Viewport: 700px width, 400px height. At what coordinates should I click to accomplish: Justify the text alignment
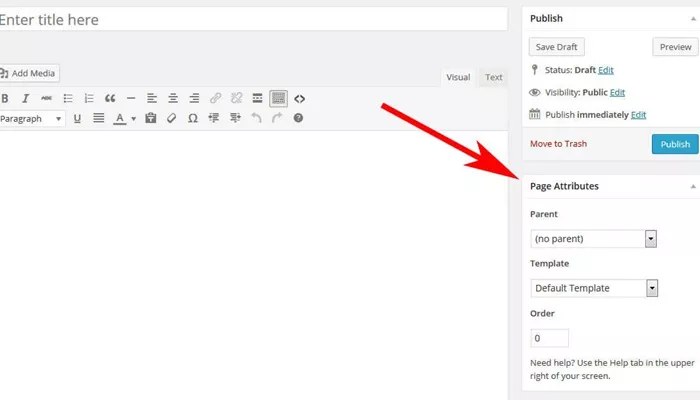(x=98, y=118)
